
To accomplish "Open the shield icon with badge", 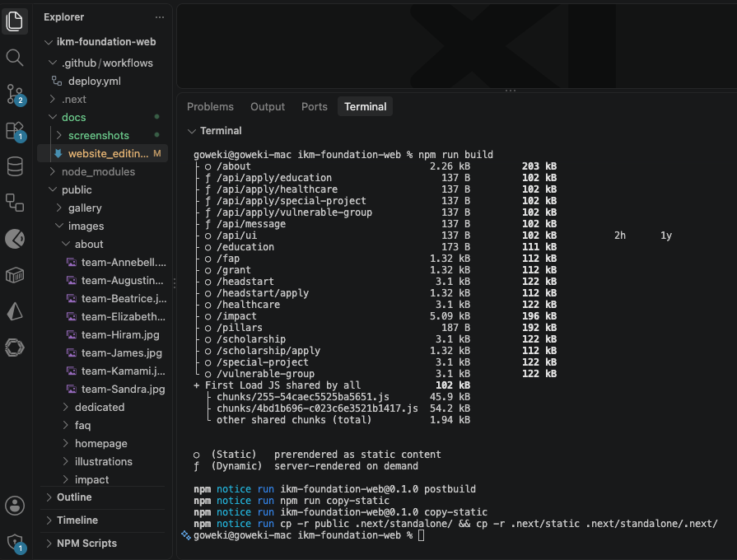I will (16, 543).
